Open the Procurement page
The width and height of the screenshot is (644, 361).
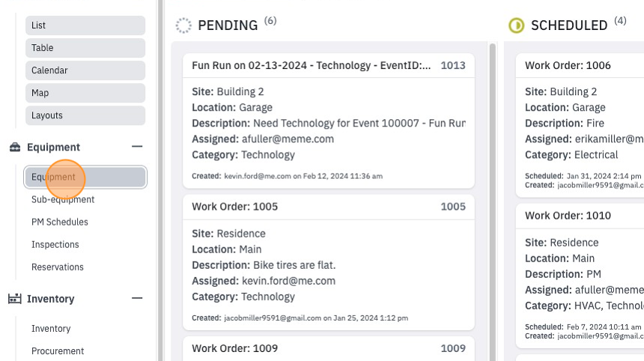click(x=58, y=351)
